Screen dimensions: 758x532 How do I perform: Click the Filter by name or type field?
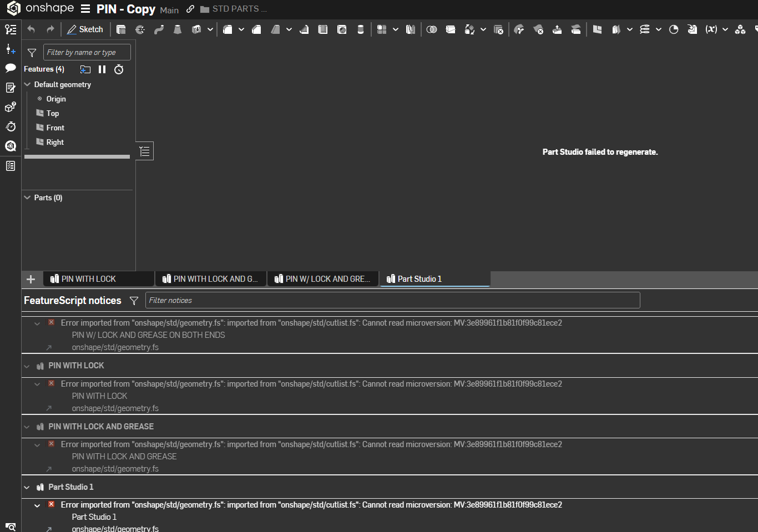(x=87, y=52)
